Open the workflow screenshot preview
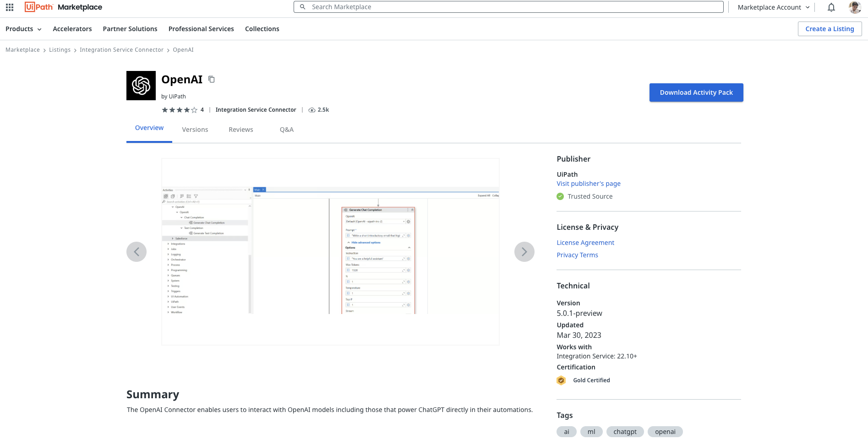The height and width of the screenshot is (439, 868). [330, 252]
